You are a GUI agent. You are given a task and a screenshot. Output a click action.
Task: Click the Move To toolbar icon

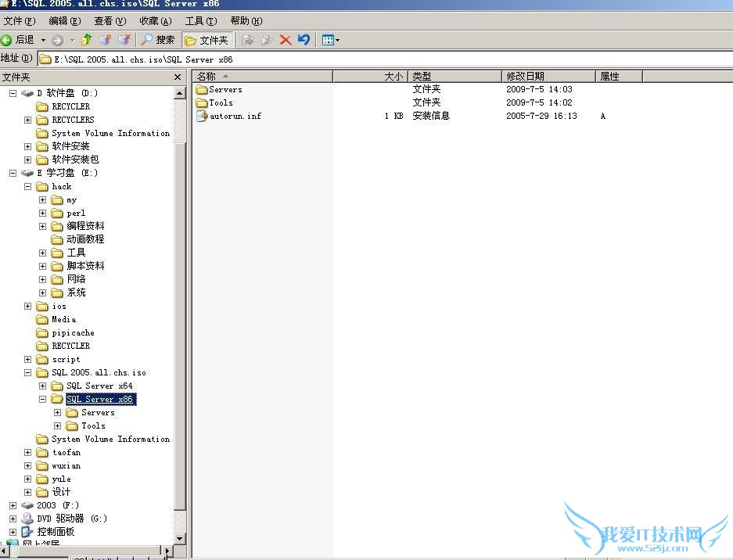pyautogui.click(x=248, y=40)
